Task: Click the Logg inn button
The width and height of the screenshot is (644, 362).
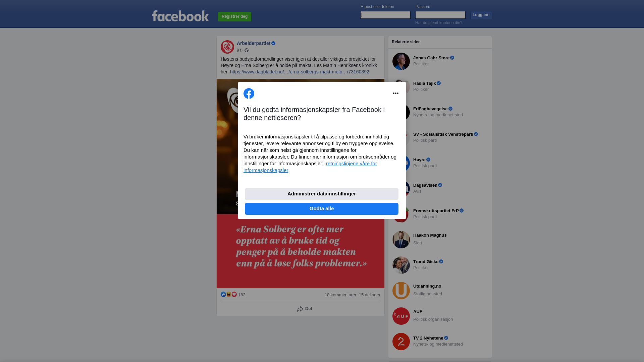Action: [x=481, y=15]
